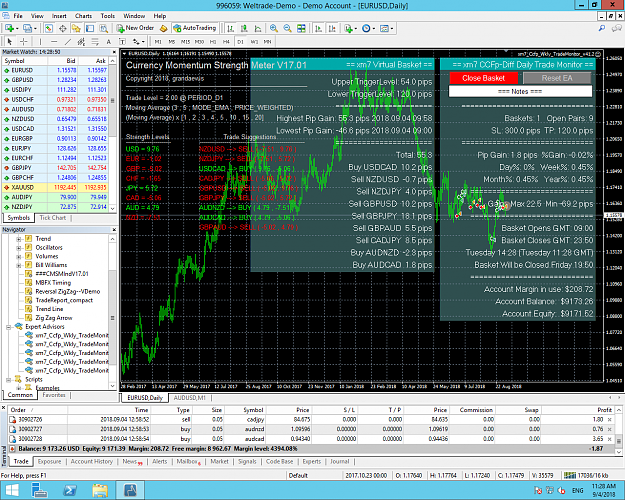Select the Equidistant Channel tool
The image size is (625, 500).
coord(81,41)
